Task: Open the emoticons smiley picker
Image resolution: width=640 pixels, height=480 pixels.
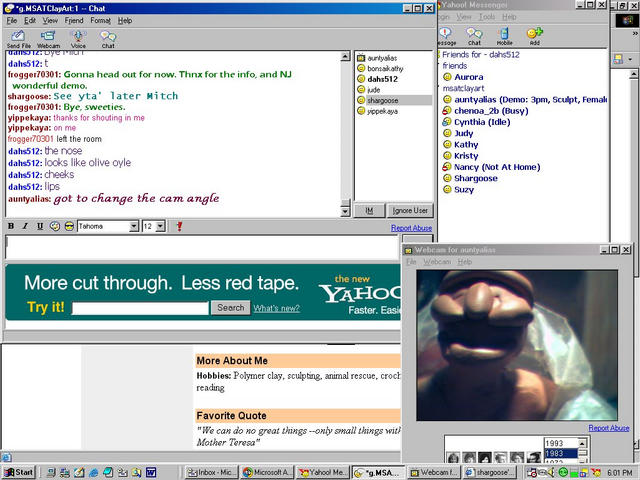Action: [55, 226]
